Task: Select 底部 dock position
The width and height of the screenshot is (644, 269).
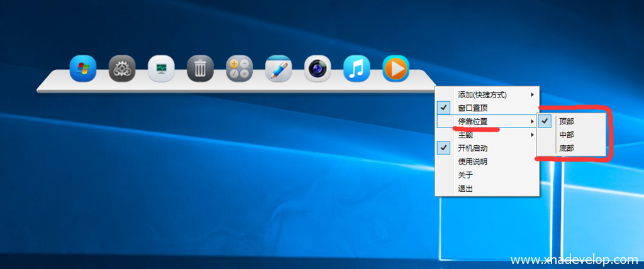Action: [566, 148]
